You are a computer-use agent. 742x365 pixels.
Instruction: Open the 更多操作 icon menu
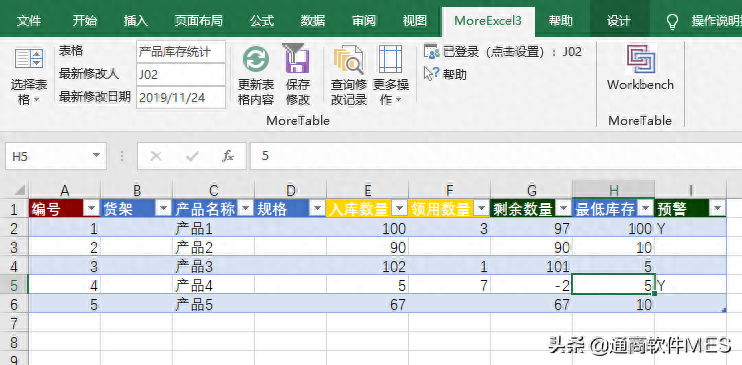coord(390,59)
